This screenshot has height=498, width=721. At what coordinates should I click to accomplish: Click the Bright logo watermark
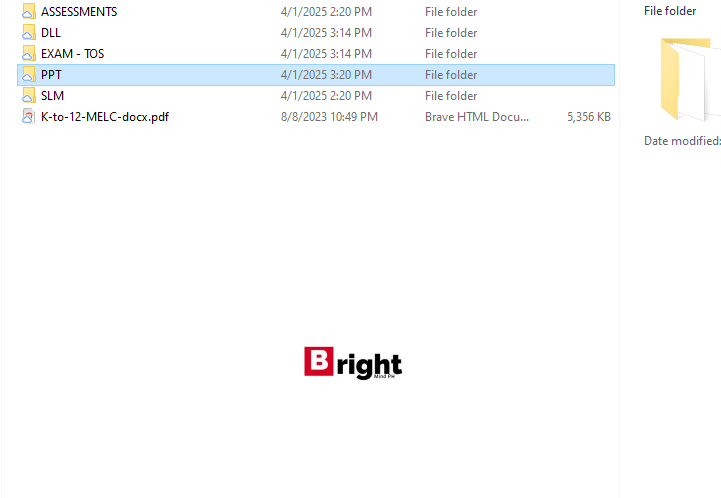pyautogui.click(x=353, y=363)
